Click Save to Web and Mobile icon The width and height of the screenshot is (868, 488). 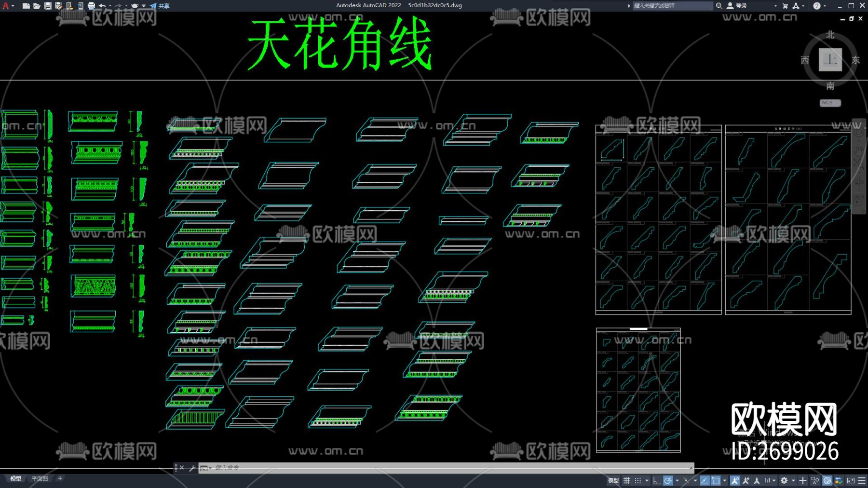click(80, 6)
